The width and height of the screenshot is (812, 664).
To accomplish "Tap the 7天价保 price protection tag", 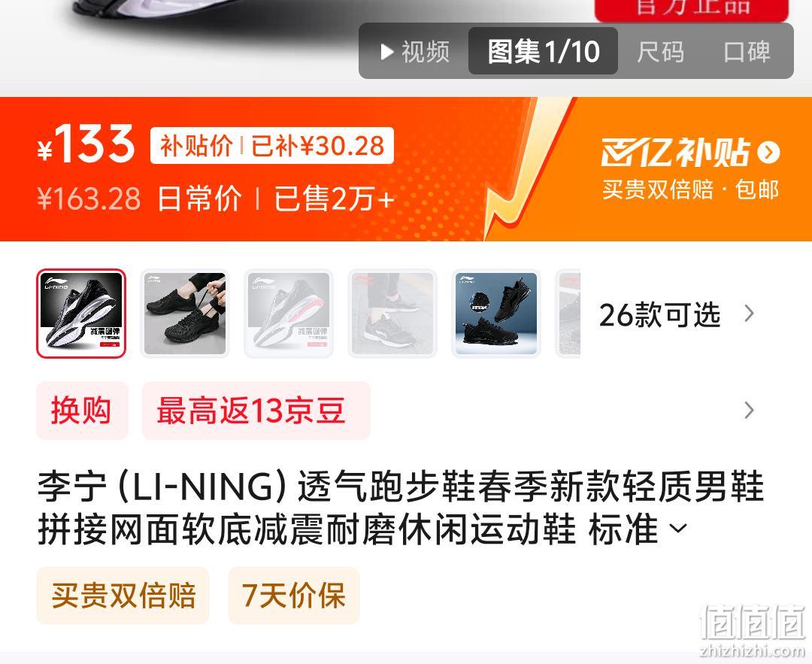I will [x=294, y=595].
